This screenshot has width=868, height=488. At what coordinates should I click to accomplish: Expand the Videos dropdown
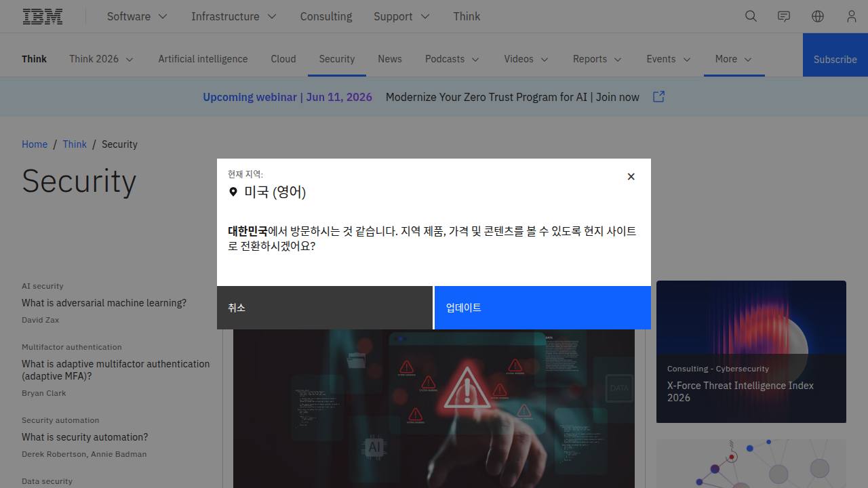[x=526, y=59]
